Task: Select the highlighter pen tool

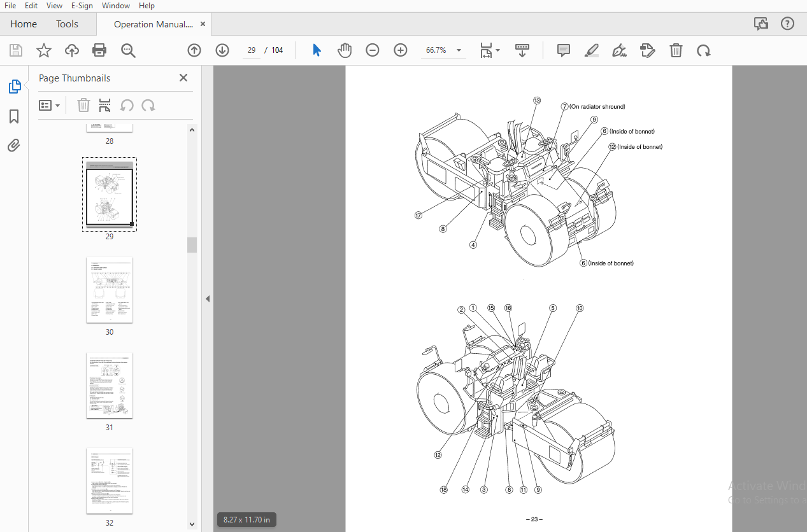Action: (592, 50)
